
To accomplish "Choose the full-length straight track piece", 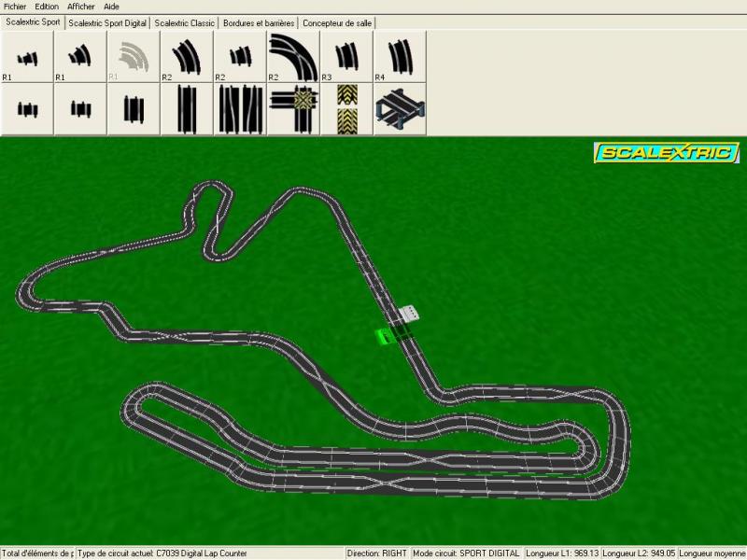I will (x=187, y=110).
